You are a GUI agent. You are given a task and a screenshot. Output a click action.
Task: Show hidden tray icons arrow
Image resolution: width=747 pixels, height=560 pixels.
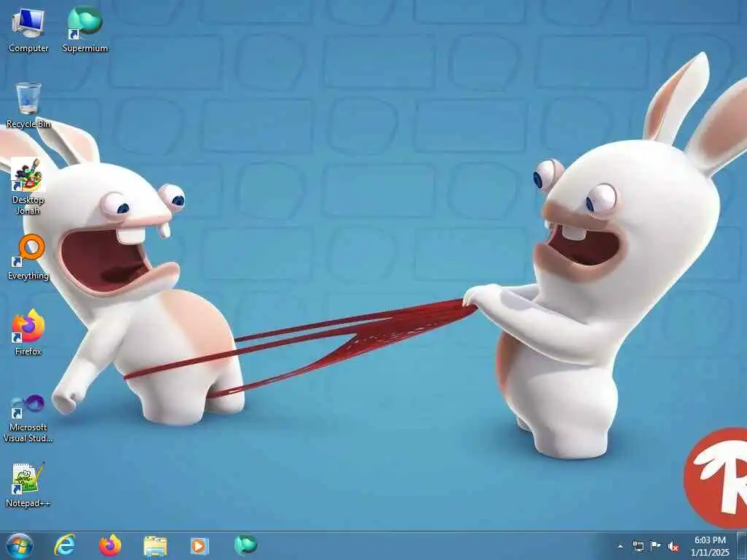[x=620, y=546]
